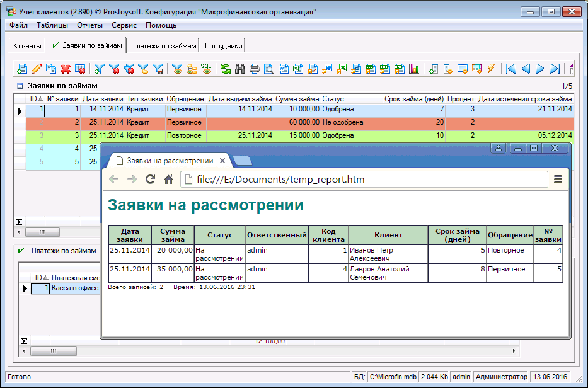Export the table to CSV
588x388 pixels.
tap(371, 69)
